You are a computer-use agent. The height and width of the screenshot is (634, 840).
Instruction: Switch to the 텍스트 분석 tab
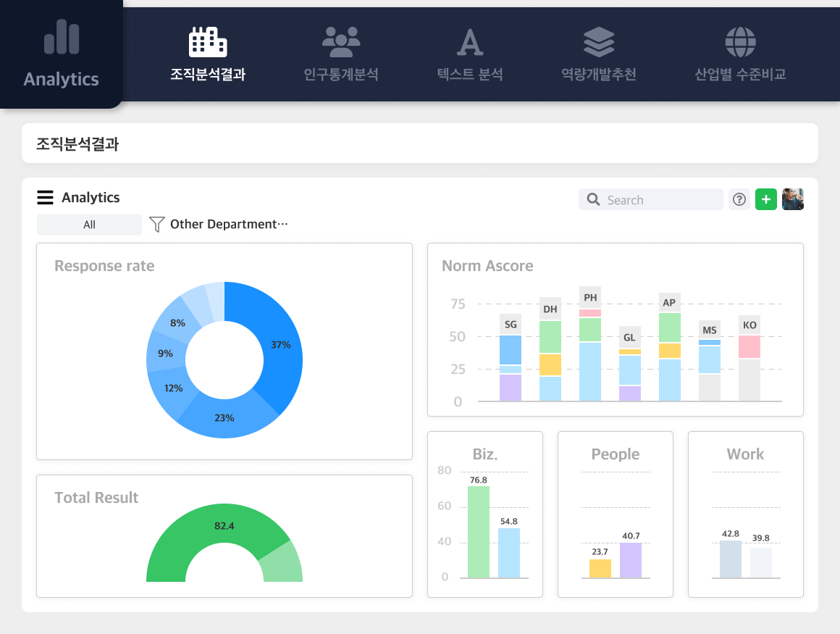(469, 75)
